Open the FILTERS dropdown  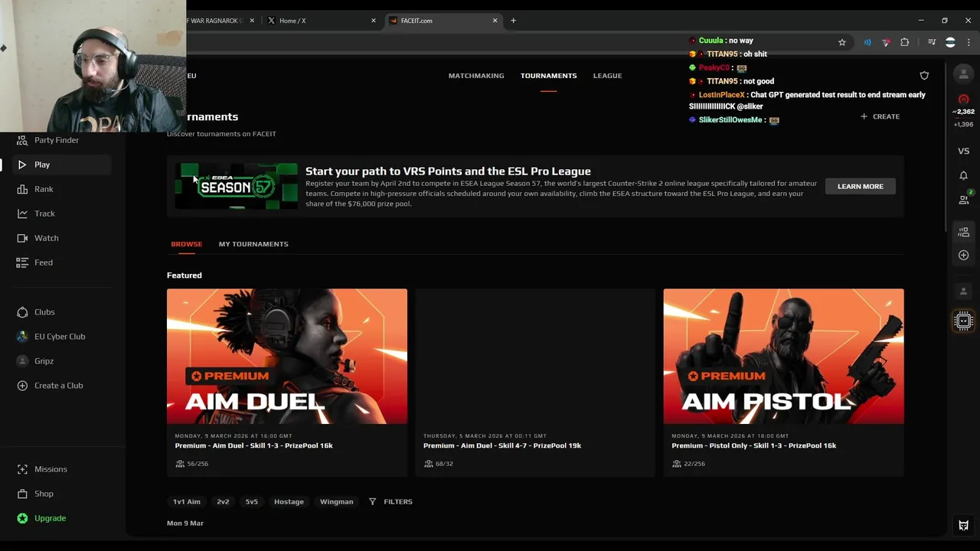tap(390, 502)
